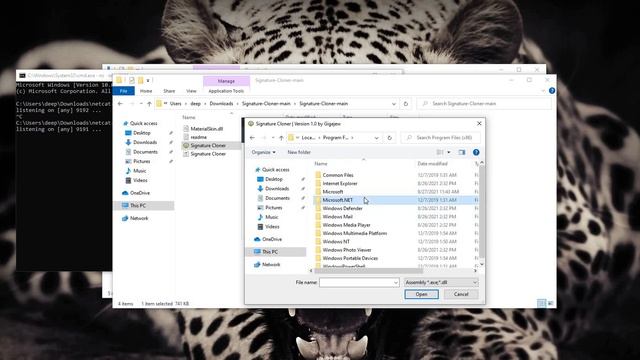Image resolution: width=640 pixels, height=360 pixels.
Task: Select the Windows Photo Viewer folder
Action: click(347, 250)
